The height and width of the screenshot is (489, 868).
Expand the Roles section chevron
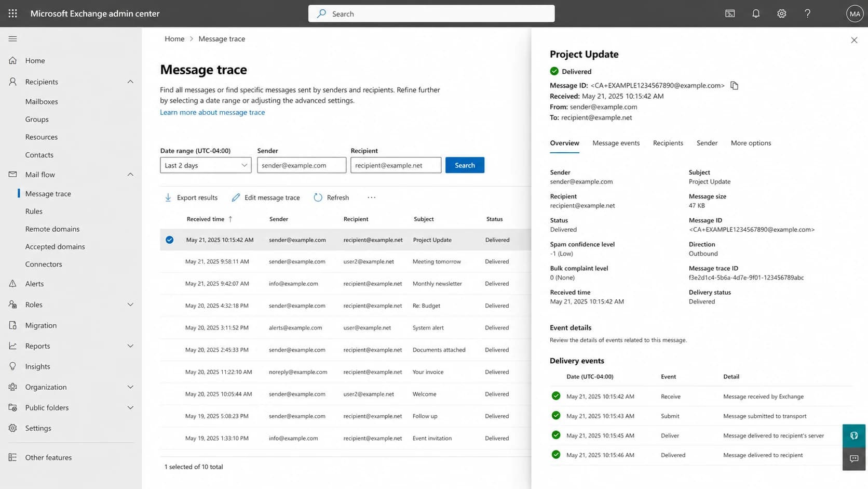tap(130, 305)
